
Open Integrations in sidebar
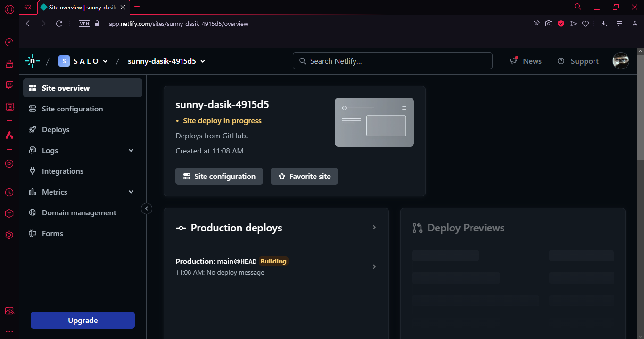click(x=83, y=171)
